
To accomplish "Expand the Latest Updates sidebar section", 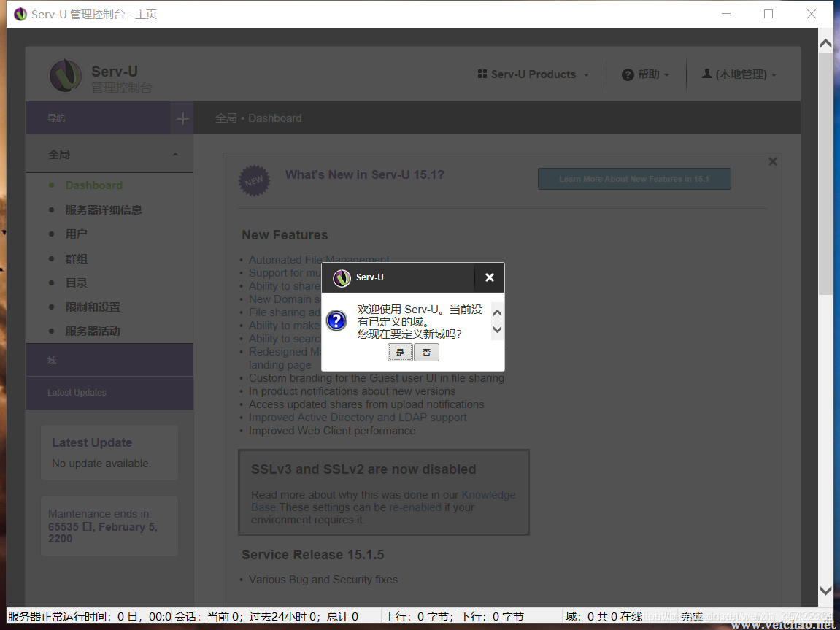I will [x=109, y=393].
